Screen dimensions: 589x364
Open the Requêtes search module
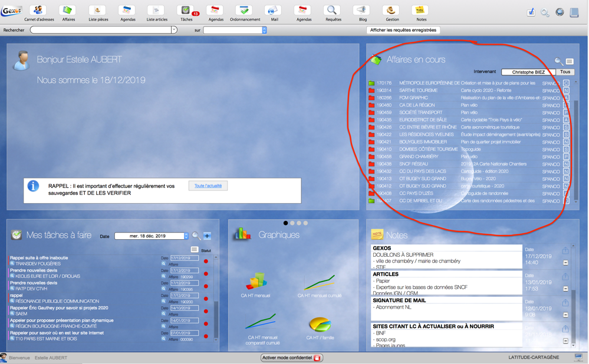(x=333, y=12)
